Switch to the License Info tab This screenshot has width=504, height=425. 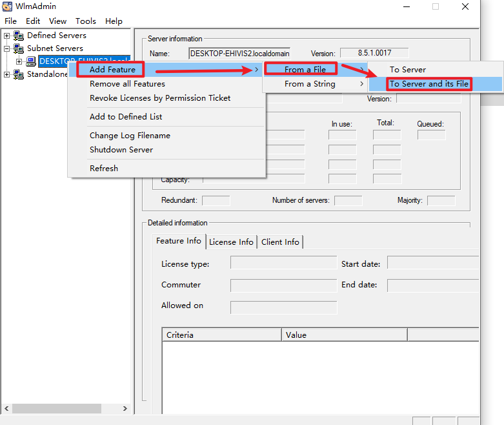tap(231, 242)
